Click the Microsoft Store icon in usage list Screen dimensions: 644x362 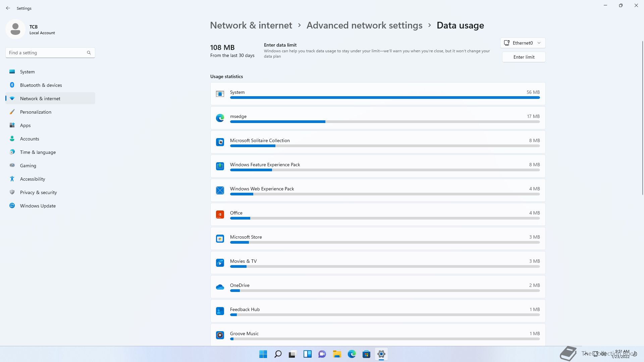pos(220,239)
